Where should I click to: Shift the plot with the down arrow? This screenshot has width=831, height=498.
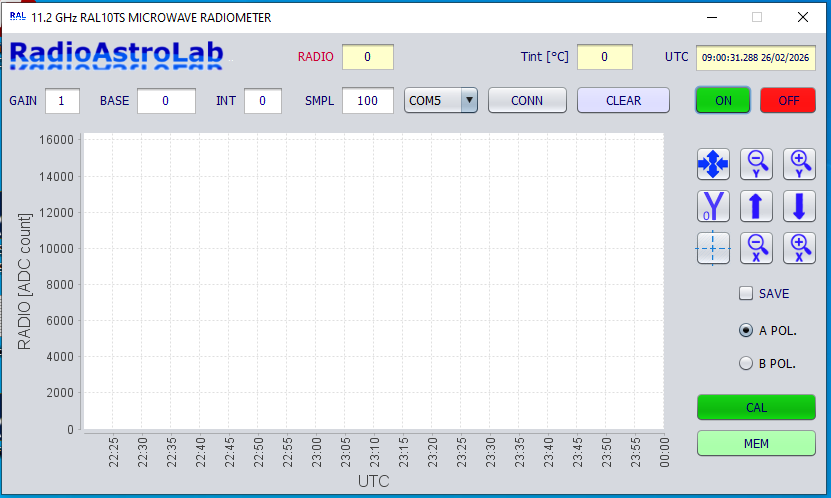click(x=799, y=206)
